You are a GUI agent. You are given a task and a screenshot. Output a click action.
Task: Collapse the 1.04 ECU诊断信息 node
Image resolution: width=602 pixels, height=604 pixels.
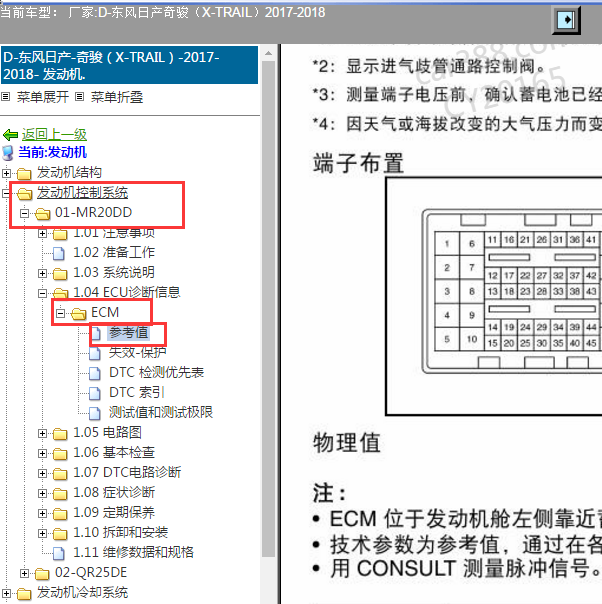pos(42,294)
